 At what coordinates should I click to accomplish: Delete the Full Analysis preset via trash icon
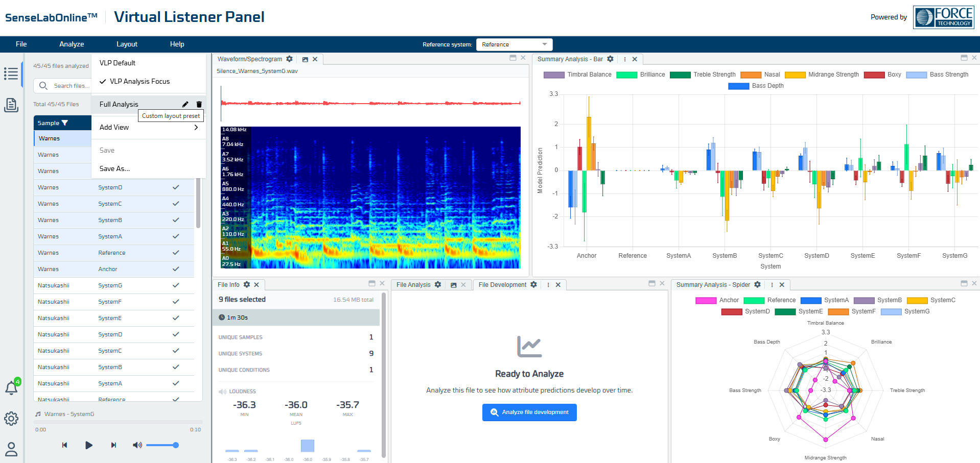click(199, 104)
